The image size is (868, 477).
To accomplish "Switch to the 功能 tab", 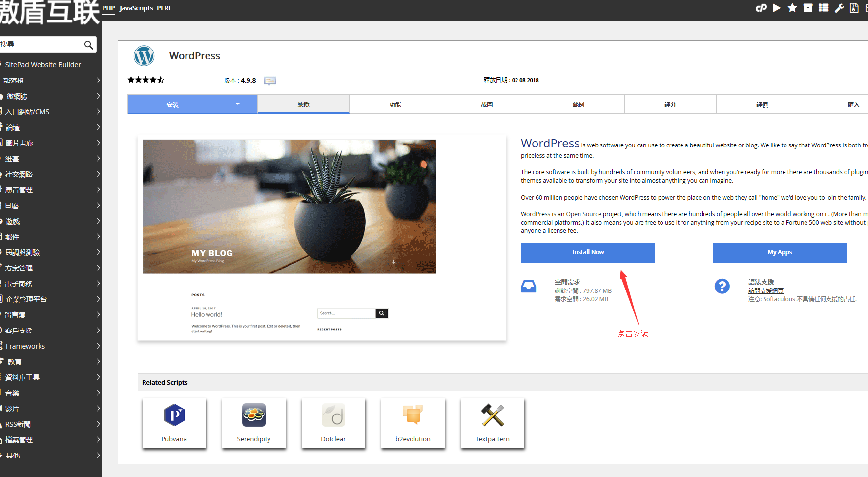I will click(395, 104).
